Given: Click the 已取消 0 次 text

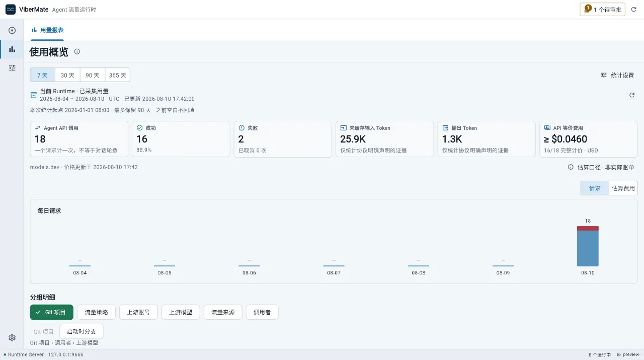Looking at the screenshot, I should click(x=253, y=150).
